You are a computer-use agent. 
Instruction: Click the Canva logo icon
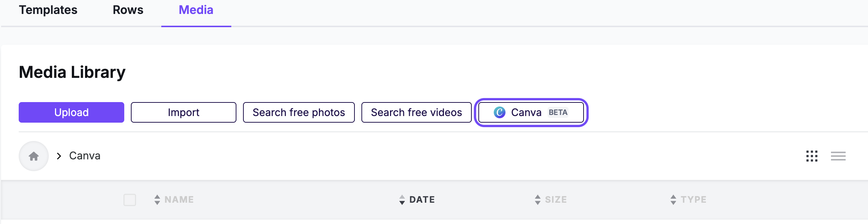pos(499,112)
